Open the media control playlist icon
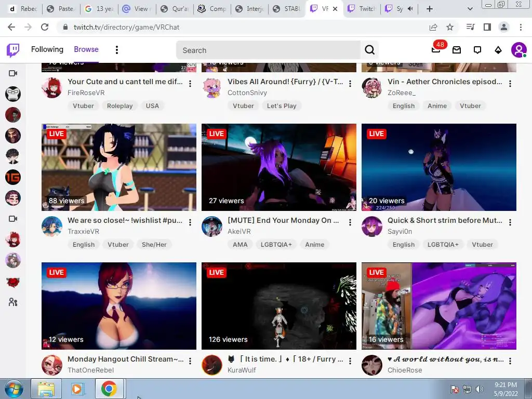 pos(470,27)
